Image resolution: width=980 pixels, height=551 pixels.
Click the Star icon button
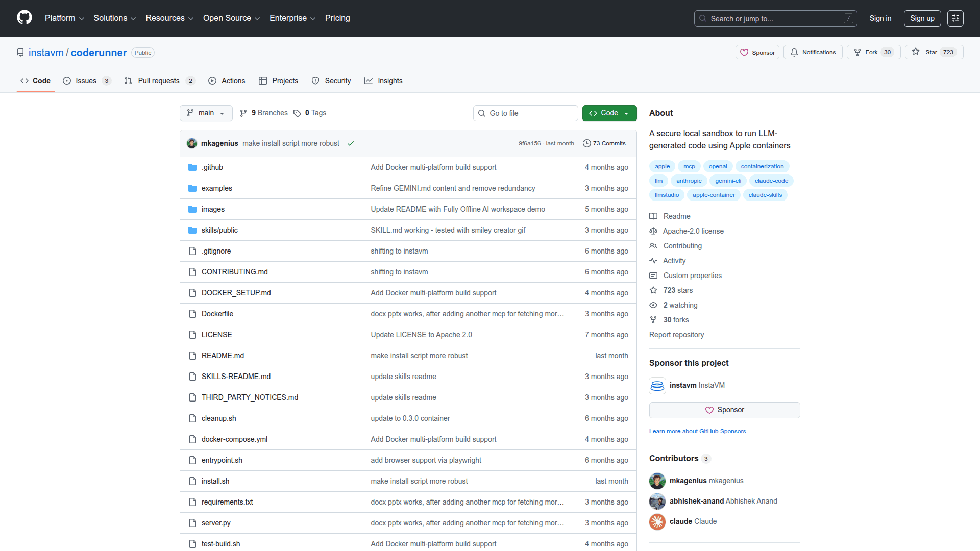click(916, 52)
